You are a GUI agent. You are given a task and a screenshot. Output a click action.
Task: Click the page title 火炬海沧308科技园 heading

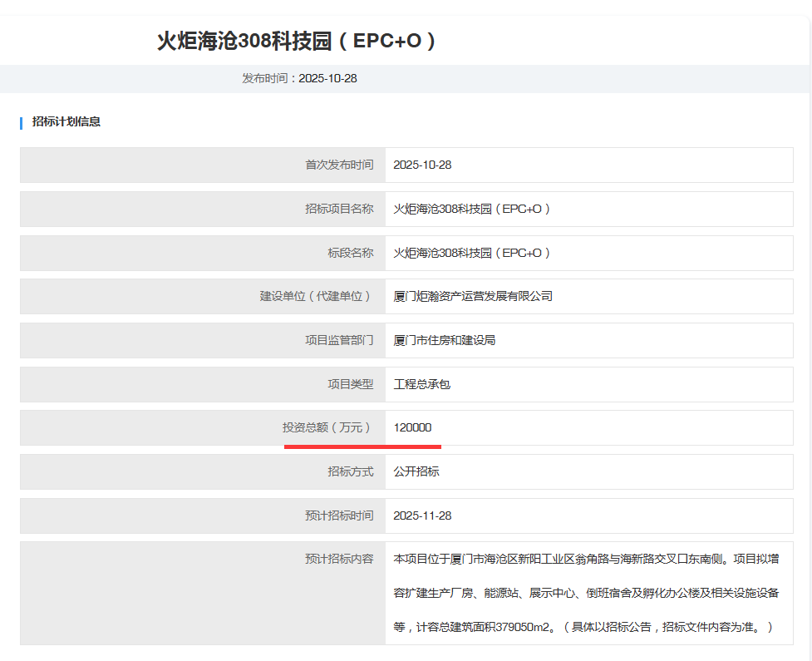coord(297,42)
